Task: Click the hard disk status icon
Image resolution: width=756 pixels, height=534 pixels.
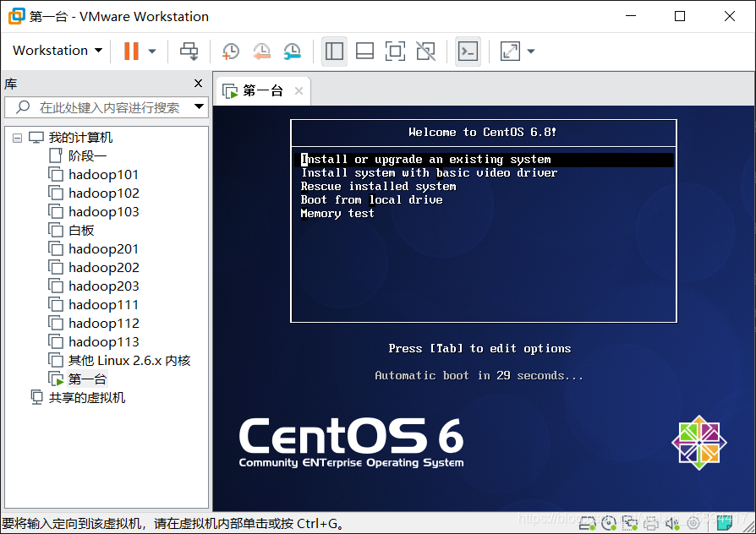Action: click(587, 523)
